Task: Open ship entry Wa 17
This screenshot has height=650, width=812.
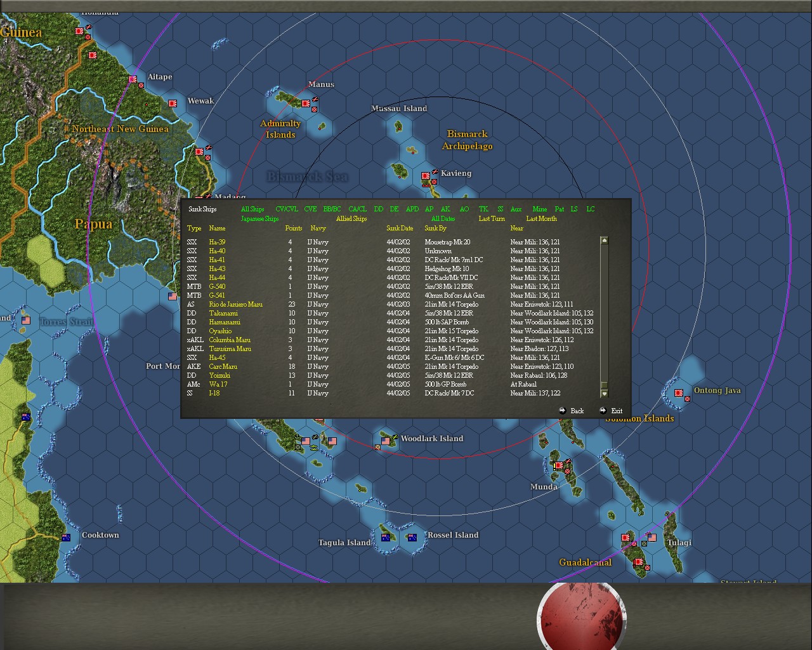Action: (x=218, y=384)
